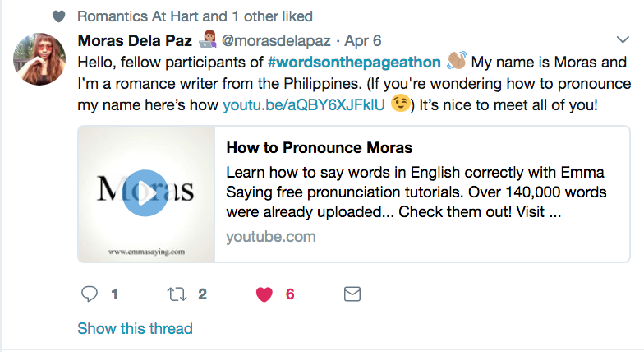This screenshot has width=644, height=352.
Task: Click the like count number 6
Action: pyautogui.click(x=290, y=294)
